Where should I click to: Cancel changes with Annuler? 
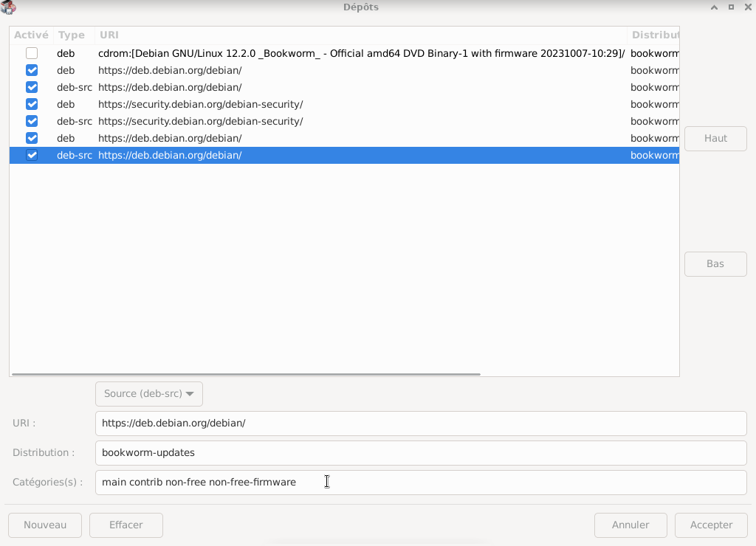pos(630,525)
